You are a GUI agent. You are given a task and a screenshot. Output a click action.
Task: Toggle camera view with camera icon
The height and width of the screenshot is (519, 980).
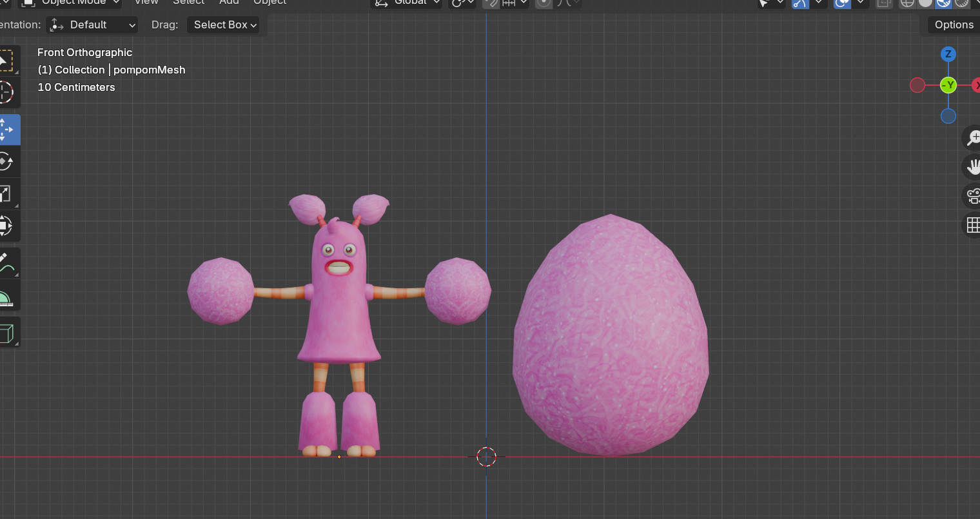[x=972, y=195]
